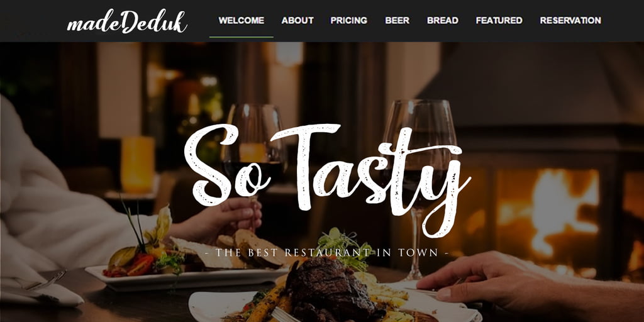The width and height of the screenshot is (644, 322).
Task: Click the left wine glass in the hero image
Action: (x=254, y=152)
